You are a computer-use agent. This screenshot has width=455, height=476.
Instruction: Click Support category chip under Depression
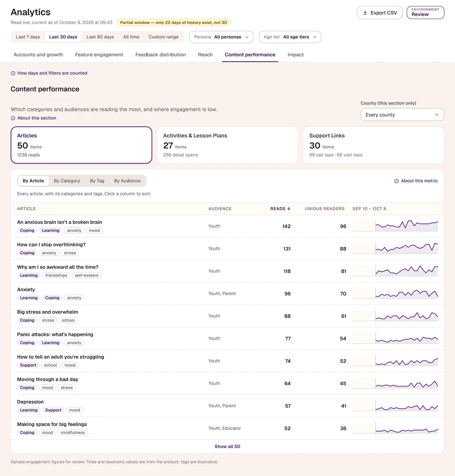tap(53, 410)
